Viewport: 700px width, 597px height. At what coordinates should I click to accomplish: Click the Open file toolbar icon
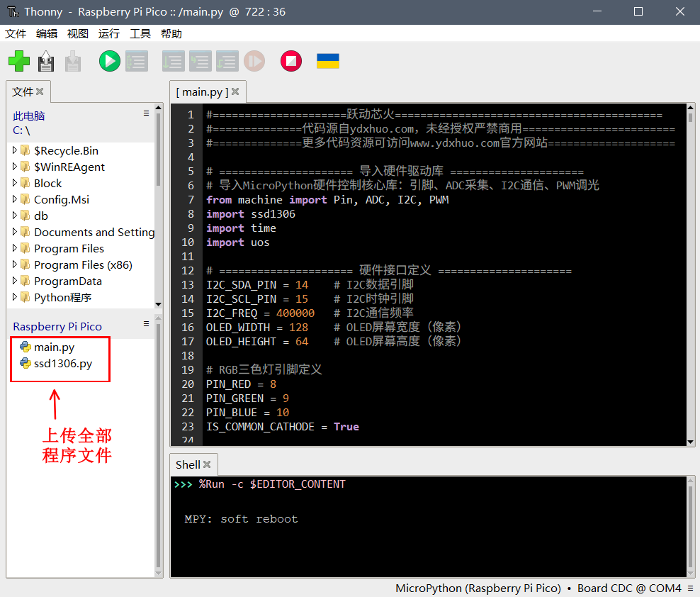(x=46, y=62)
